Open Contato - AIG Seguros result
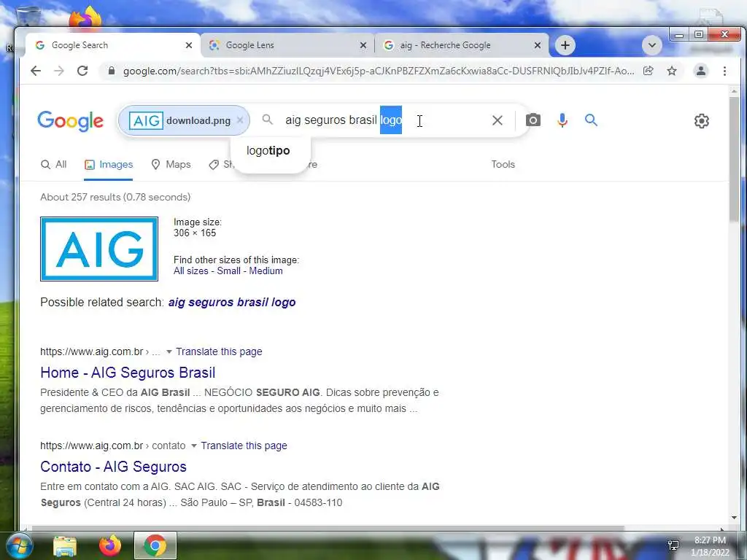 113,467
